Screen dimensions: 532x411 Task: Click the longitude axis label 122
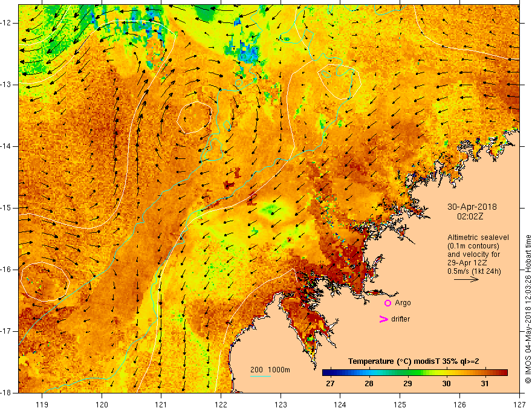(x=221, y=404)
